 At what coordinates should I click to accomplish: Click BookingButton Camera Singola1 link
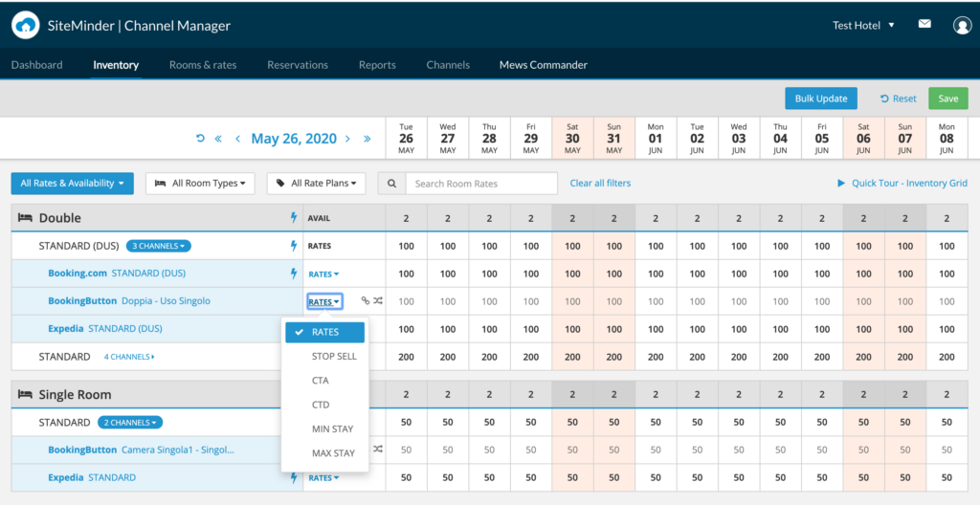[x=142, y=450]
